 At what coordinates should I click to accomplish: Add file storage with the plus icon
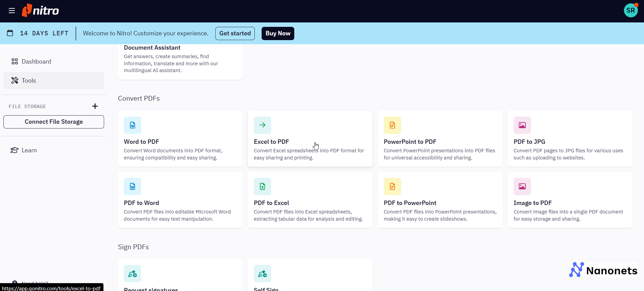95,106
